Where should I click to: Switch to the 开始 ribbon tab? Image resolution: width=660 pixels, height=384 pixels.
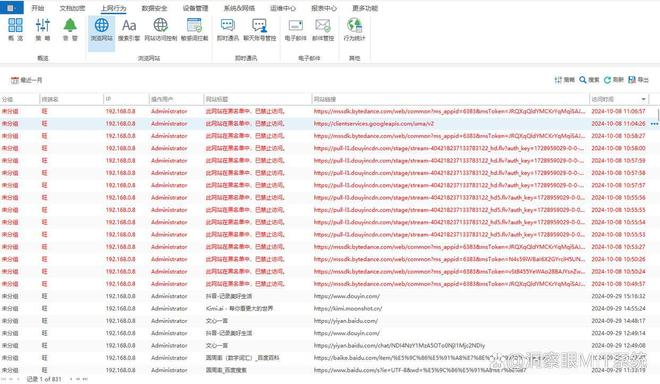38,8
